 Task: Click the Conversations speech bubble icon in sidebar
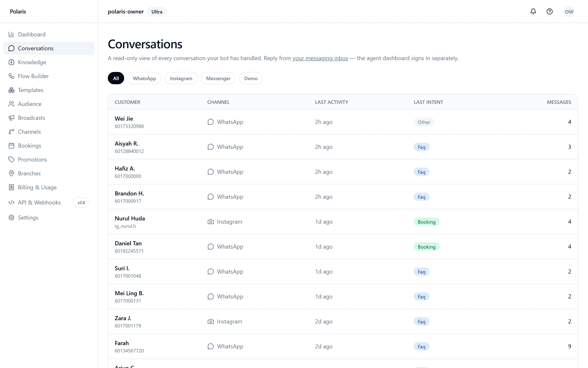point(11,48)
